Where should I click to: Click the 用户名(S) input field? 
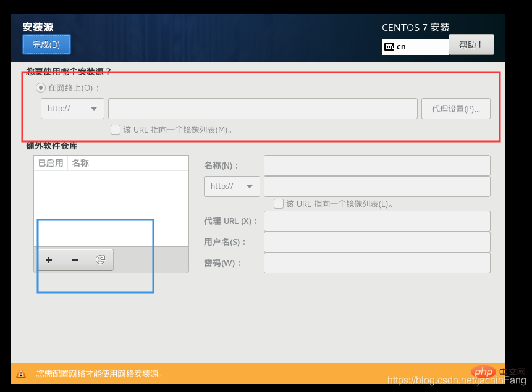pyautogui.click(x=377, y=242)
